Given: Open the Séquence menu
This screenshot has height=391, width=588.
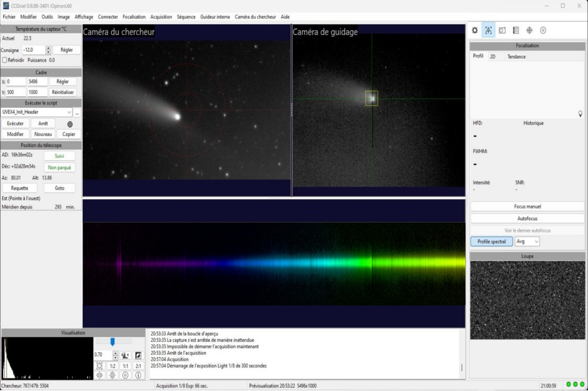Looking at the screenshot, I should coord(186,17).
